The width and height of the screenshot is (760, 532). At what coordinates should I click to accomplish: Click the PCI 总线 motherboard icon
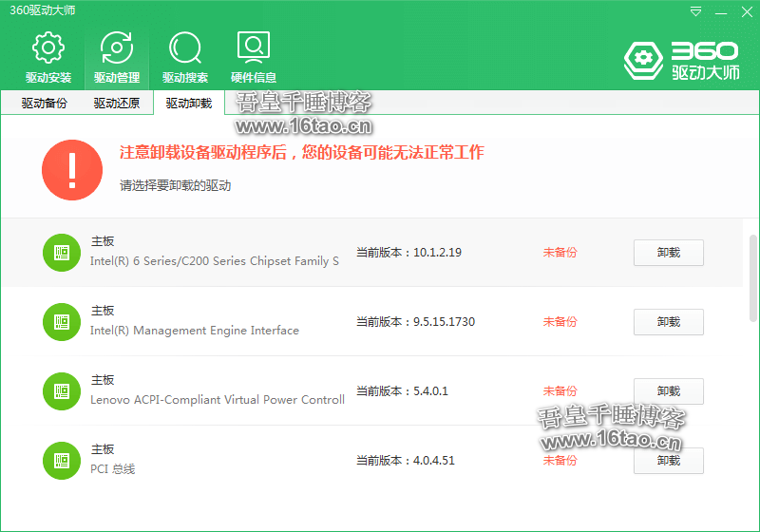coord(62,460)
